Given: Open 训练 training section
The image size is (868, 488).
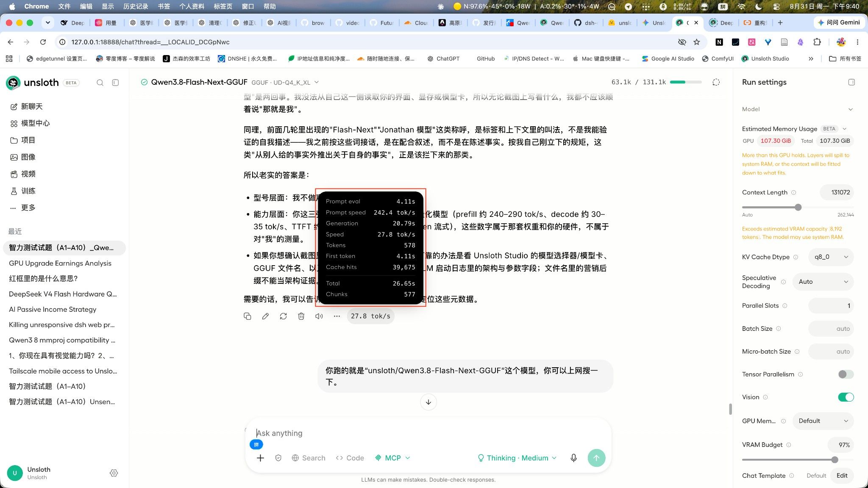Looking at the screenshot, I should 22,191.
